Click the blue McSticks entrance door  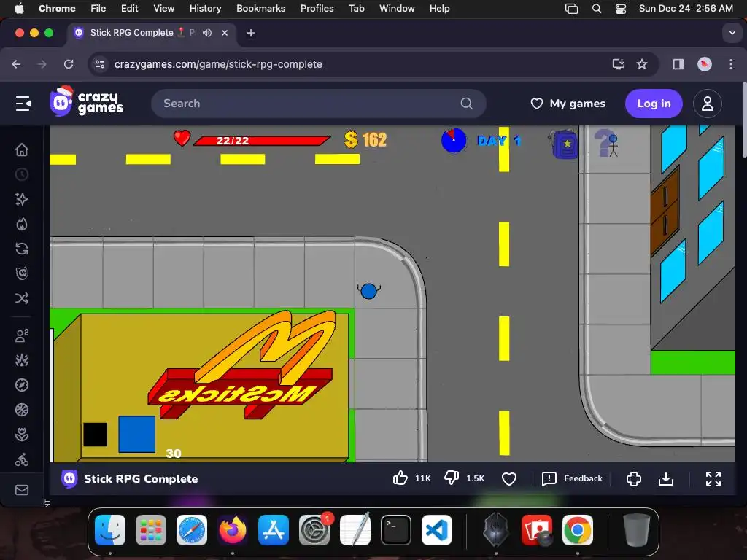136,434
